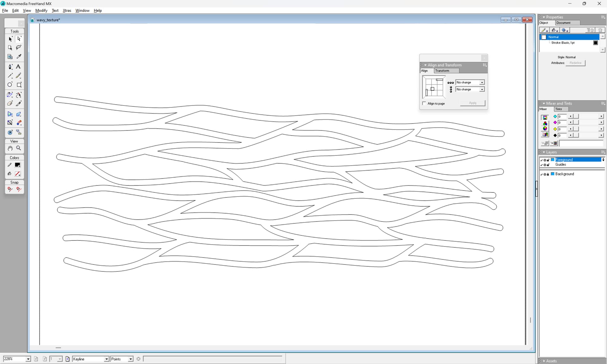This screenshot has height=364, width=607.
Task: Open the zoom level 228% dropdown
Action: (x=28, y=359)
